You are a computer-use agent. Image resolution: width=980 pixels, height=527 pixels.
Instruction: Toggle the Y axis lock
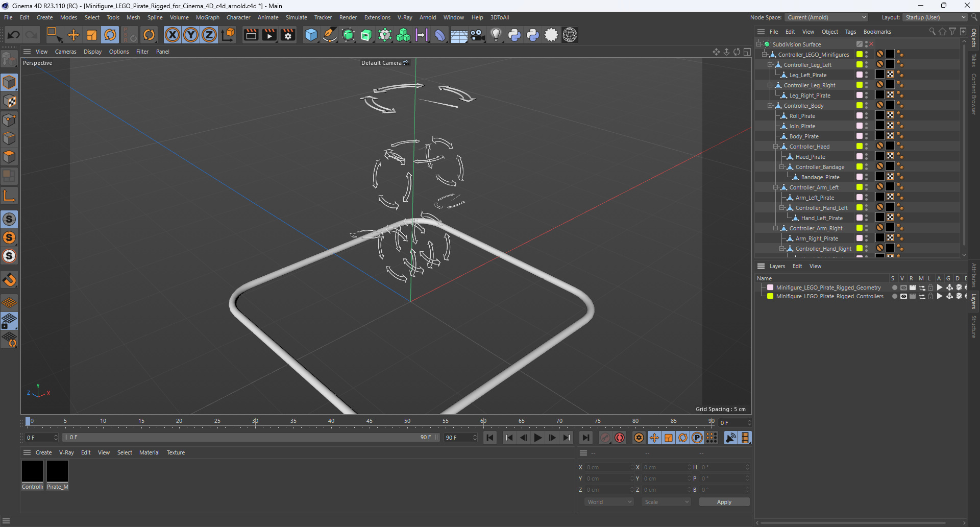tap(191, 35)
